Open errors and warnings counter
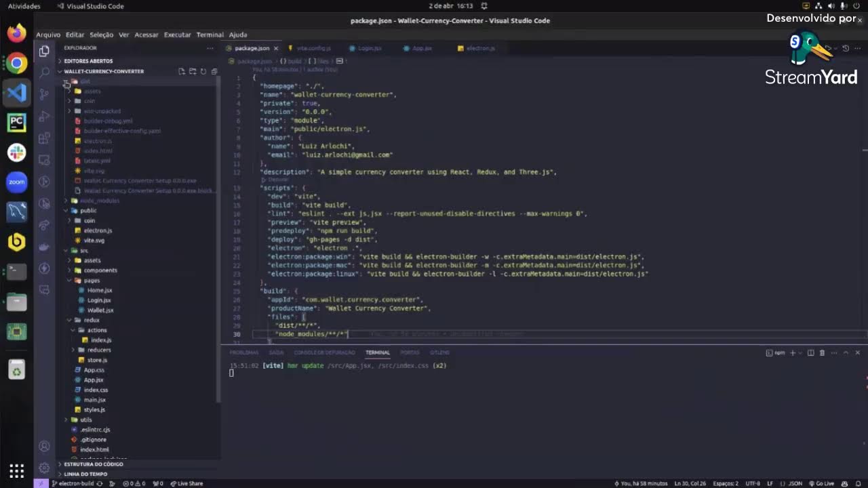Viewport: 868px width, 488px height. [x=134, y=483]
